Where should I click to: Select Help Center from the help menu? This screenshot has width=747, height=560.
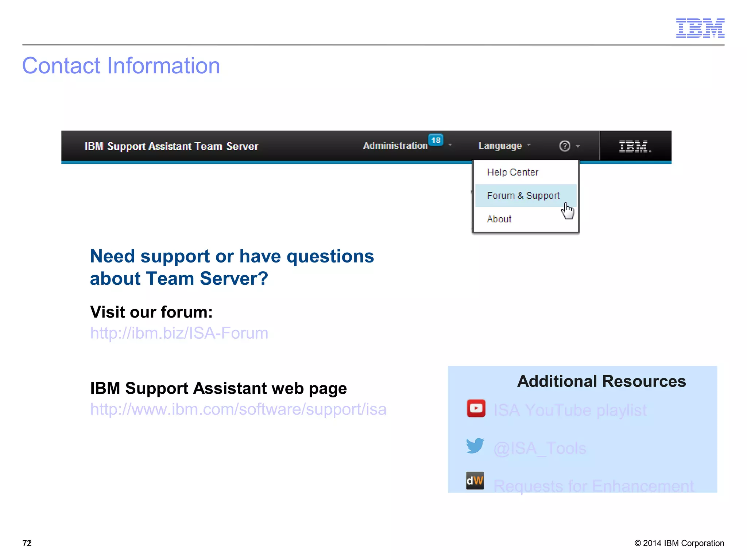pos(526,172)
